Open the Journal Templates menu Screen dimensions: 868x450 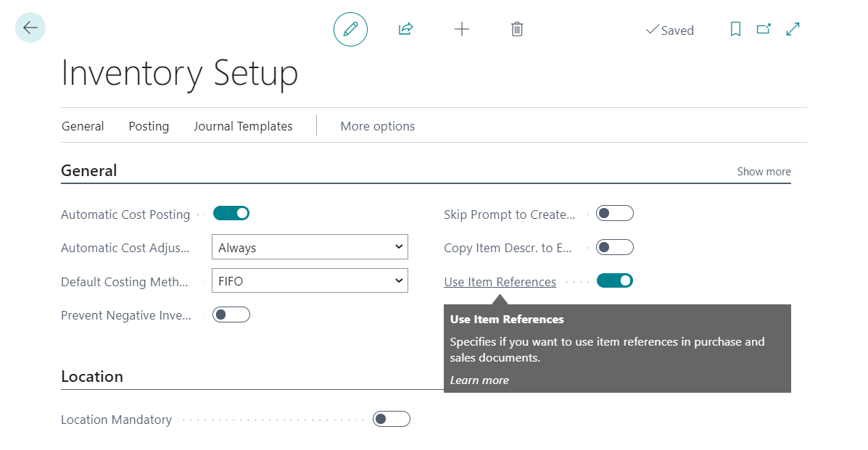coord(243,126)
